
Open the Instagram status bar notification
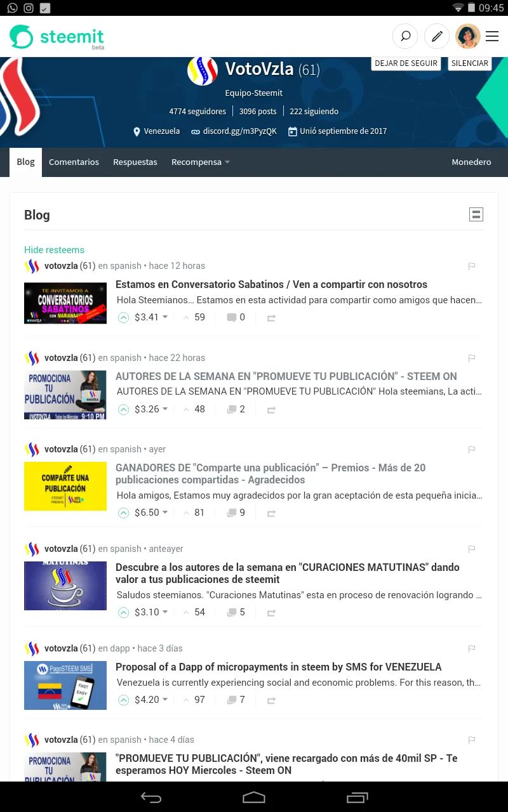tap(29, 8)
